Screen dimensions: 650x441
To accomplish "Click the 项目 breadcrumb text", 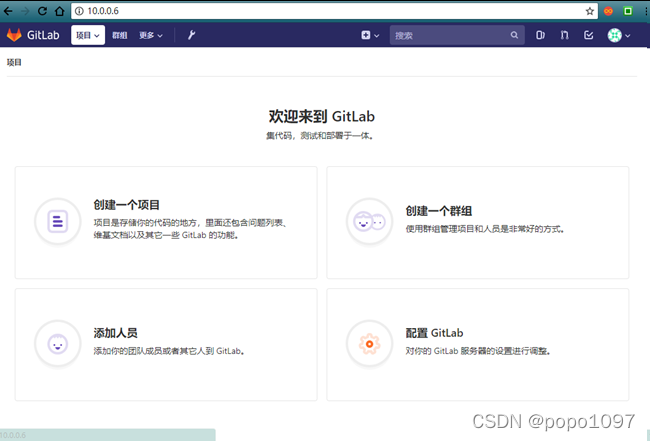I will 14,62.
